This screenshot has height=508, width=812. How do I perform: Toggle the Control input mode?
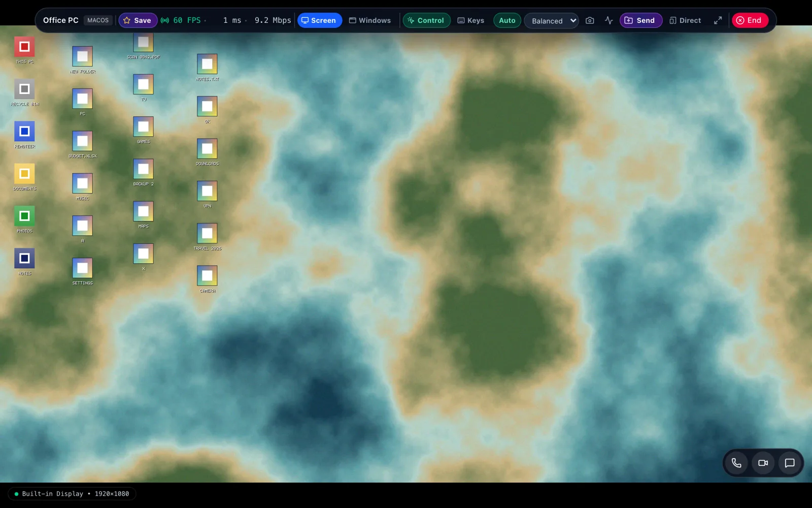[x=426, y=20]
